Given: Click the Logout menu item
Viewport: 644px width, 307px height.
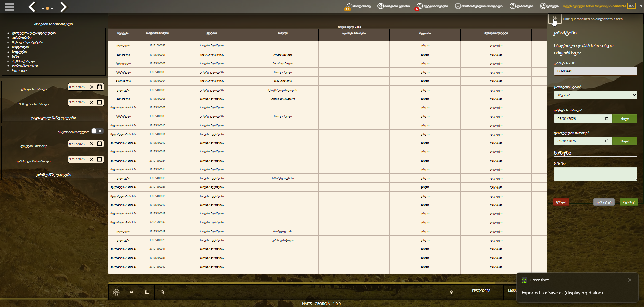Looking at the screenshot, I should [549, 6].
